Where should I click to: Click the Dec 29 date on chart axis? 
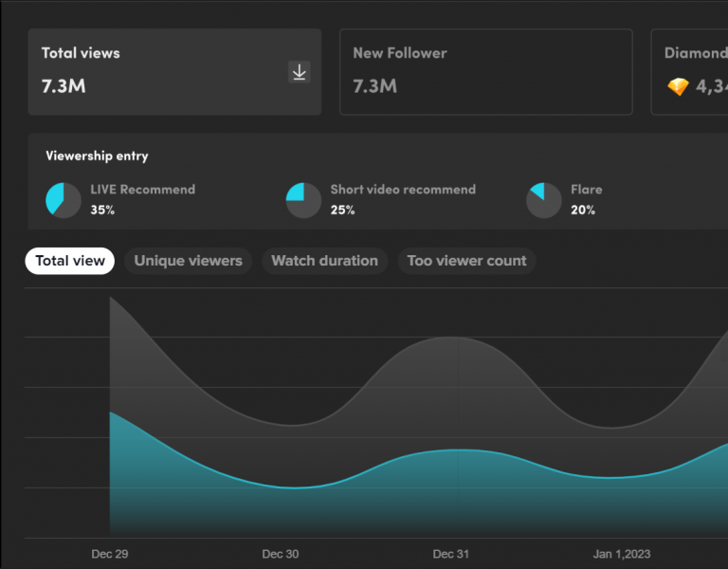point(110,554)
